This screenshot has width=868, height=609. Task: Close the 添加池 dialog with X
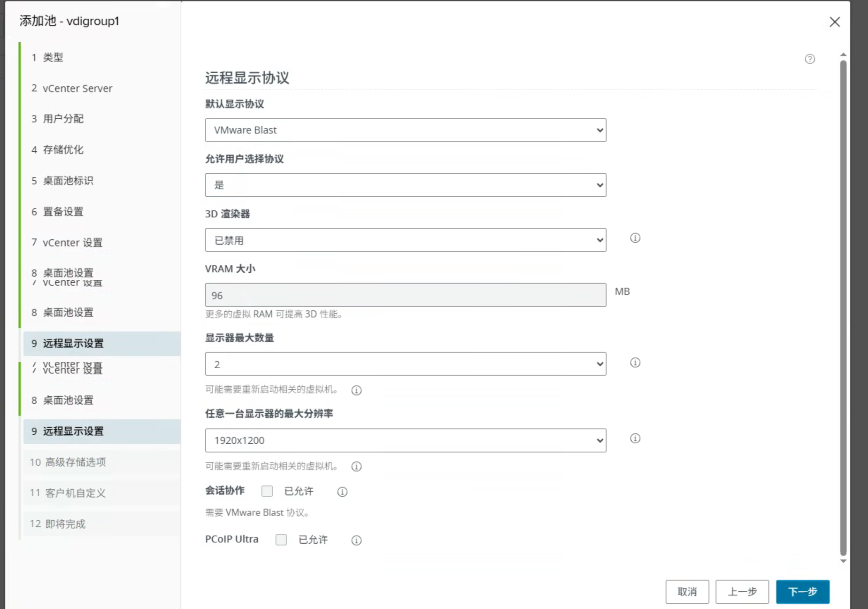pos(835,22)
